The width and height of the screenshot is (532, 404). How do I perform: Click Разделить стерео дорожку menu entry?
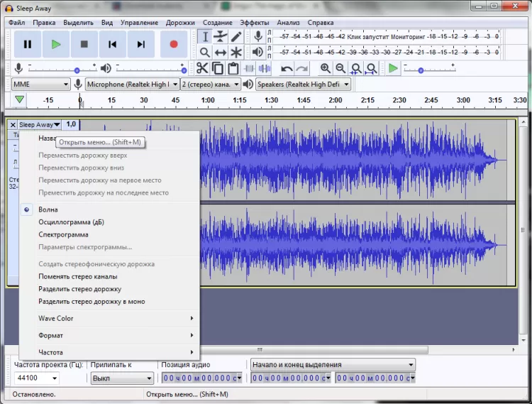click(x=79, y=289)
